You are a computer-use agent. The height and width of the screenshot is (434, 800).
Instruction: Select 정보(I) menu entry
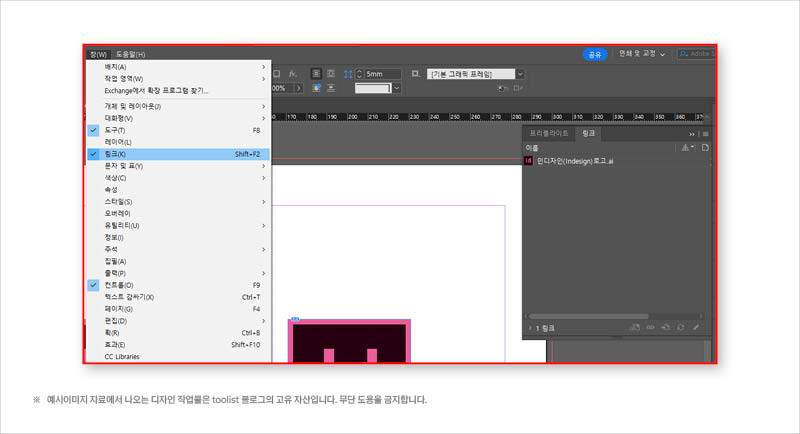coord(178,237)
